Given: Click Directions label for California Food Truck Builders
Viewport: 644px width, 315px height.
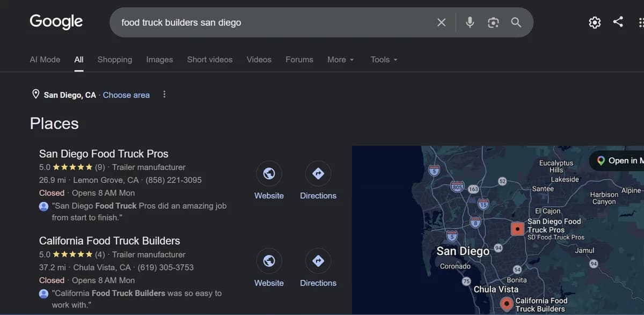Looking at the screenshot, I should tap(318, 283).
